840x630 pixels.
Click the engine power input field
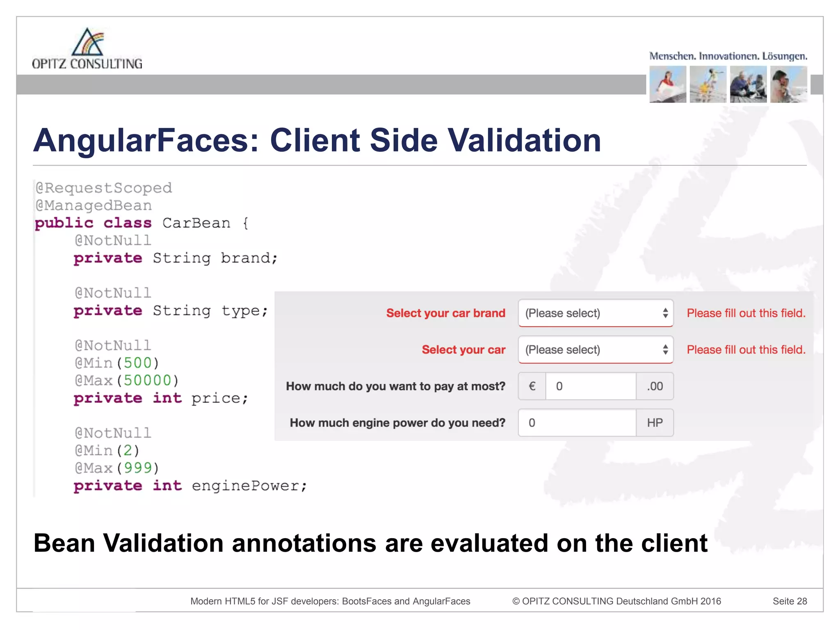[x=577, y=422]
